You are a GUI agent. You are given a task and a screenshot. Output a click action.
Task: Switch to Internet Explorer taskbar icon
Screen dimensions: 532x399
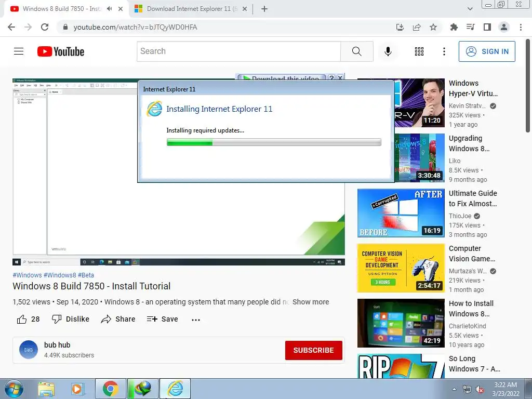click(175, 389)
